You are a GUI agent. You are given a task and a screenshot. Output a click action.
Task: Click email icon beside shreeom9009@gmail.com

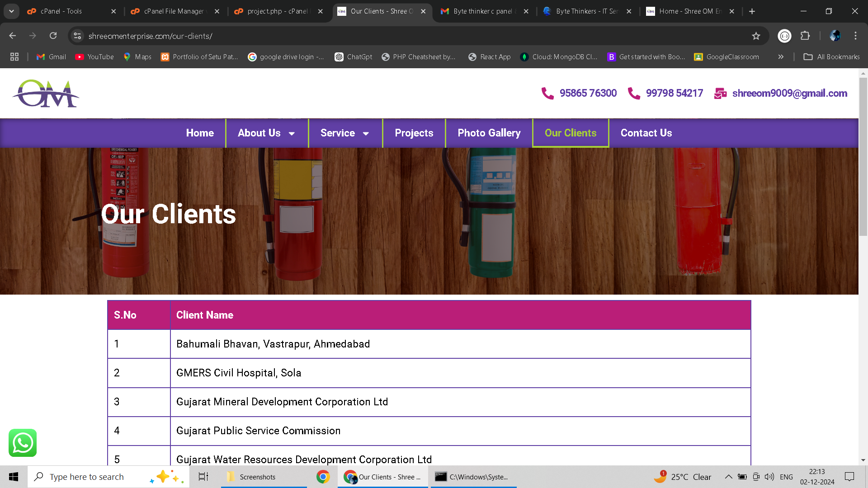click(720, 94)
